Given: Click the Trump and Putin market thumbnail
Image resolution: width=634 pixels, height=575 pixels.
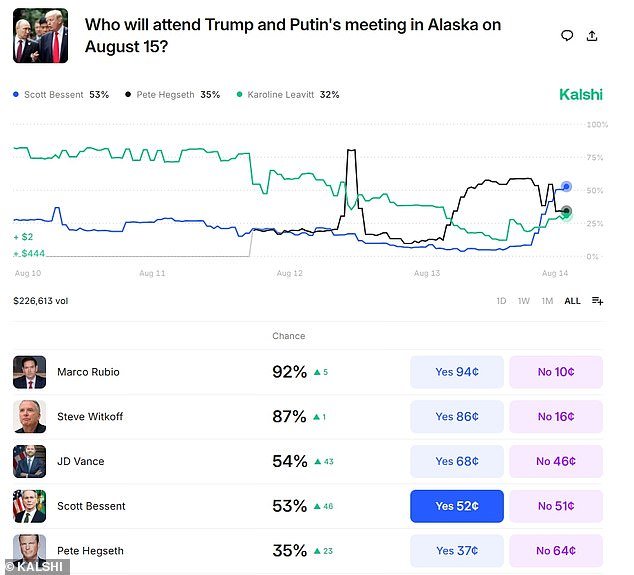Looking at the screenshot, I should coord(40,36).
